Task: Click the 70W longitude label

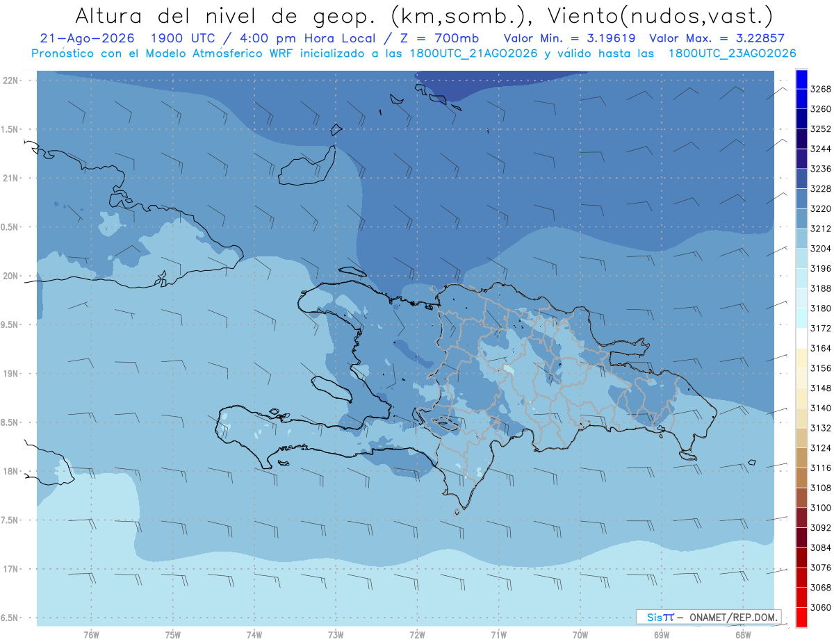Action: coord(580,635)
